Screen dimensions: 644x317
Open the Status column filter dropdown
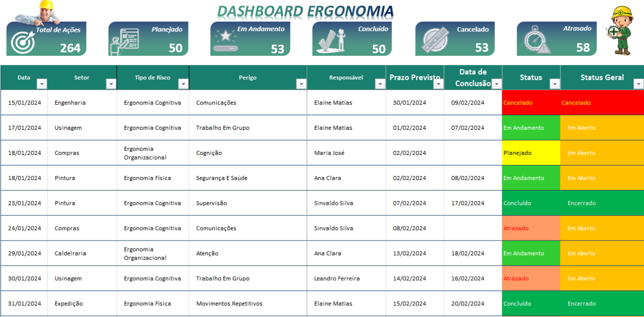(x=554, y=84)
